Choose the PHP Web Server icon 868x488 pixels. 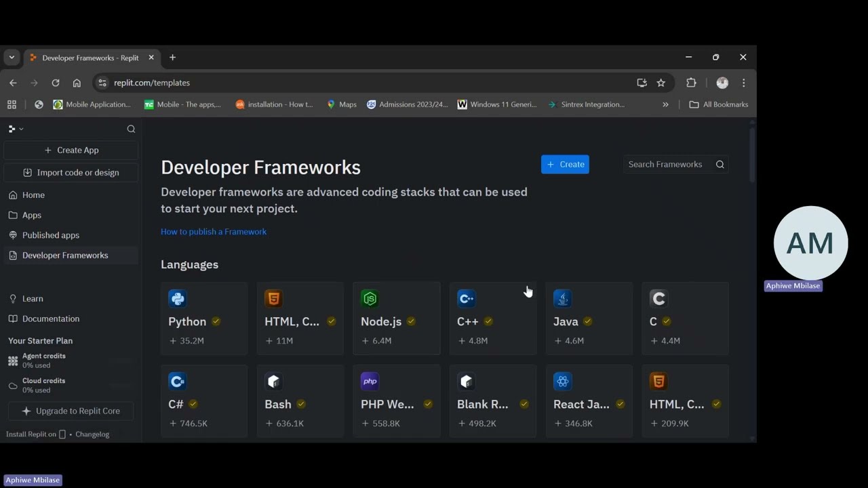click(x=370, y=382)
